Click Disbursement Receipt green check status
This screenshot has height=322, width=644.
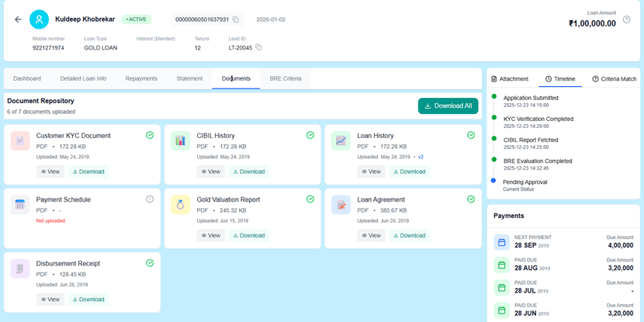click(x=150, y=263)
